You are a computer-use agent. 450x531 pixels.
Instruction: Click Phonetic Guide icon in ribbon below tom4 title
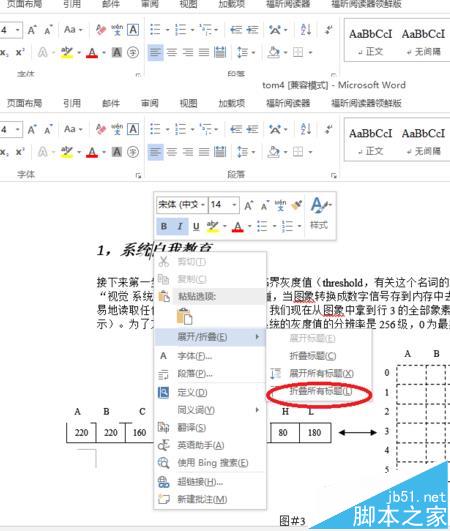coord(117,129)
